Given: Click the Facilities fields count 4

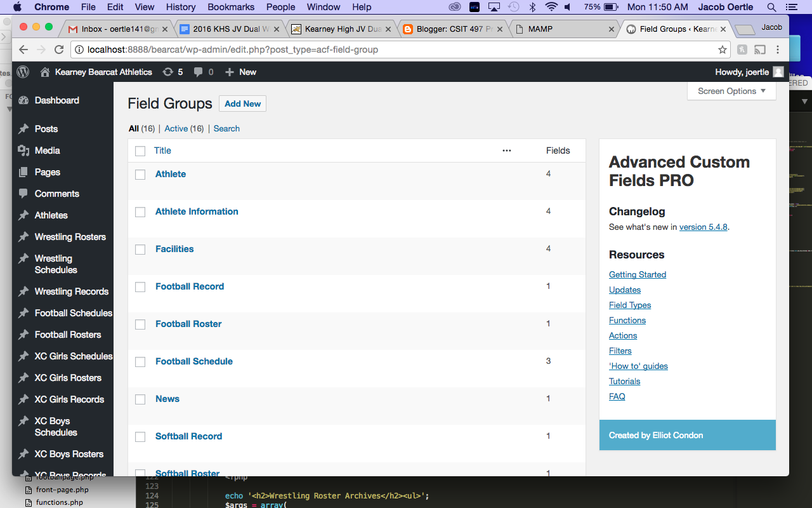Looking at the screenshot, I should tap(548, 248).
